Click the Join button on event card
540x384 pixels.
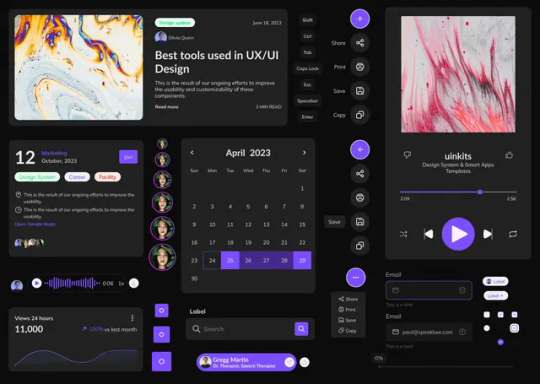[x=128, y=157]
